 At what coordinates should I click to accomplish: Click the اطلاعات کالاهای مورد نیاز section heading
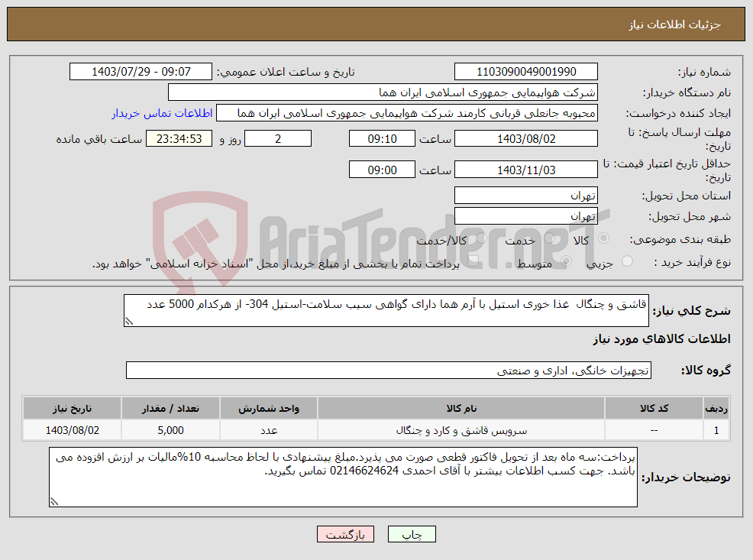[661, 339]
